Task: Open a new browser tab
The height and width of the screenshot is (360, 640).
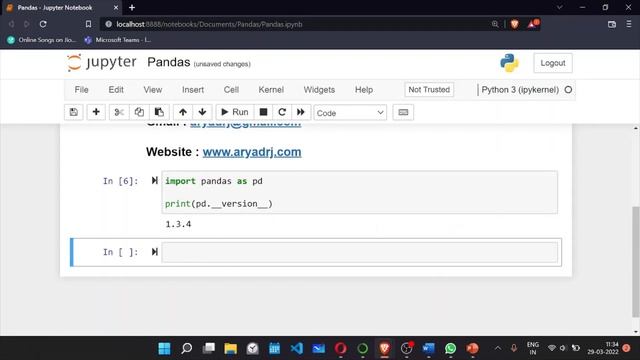Action: click(132, 7)
